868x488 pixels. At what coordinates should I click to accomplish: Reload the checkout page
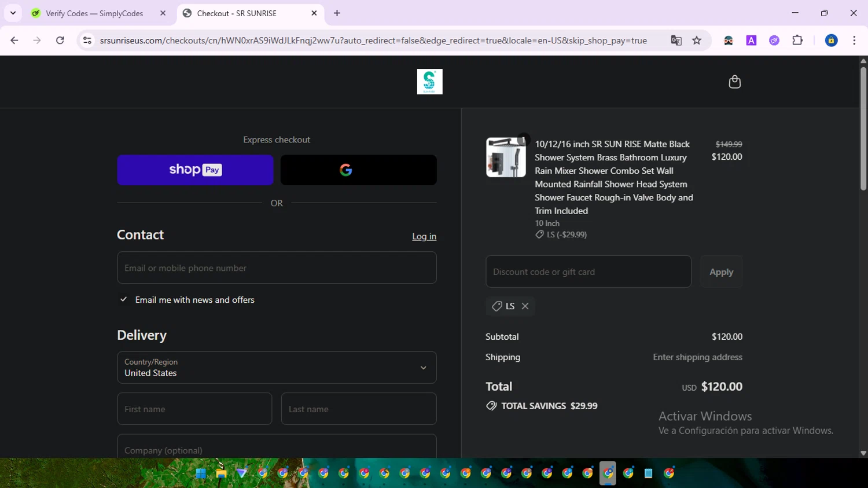[x=60, y=41]
